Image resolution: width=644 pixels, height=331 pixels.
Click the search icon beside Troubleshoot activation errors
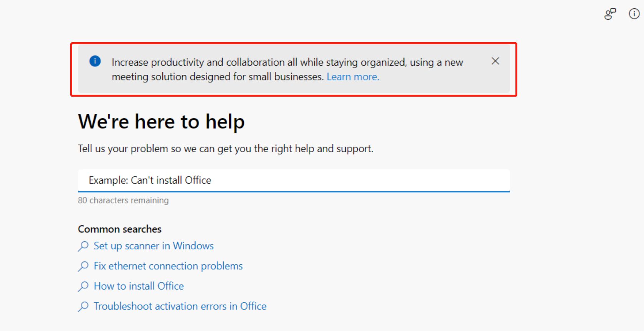tap(83, 306)
